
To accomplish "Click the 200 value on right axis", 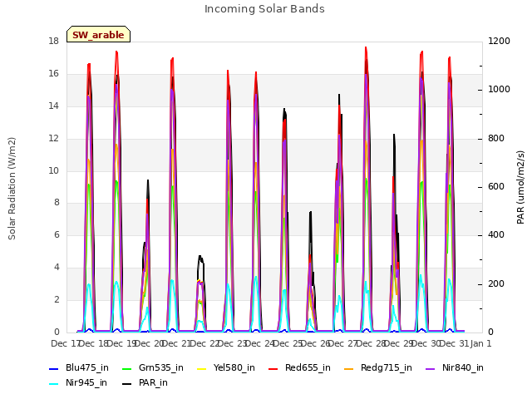I will point(496,283).
